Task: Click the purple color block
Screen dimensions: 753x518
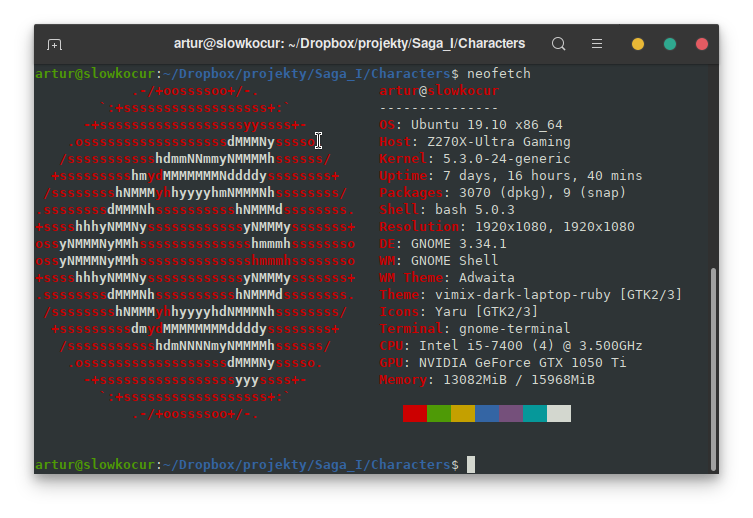Action: tap(511, 413)
